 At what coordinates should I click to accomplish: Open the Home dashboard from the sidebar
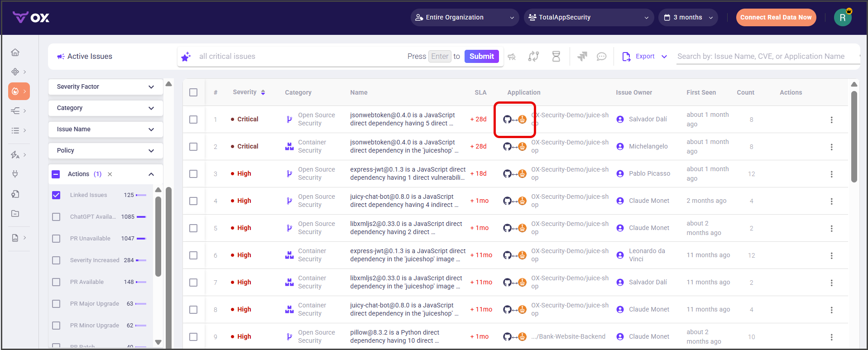(x=15, y=53)
